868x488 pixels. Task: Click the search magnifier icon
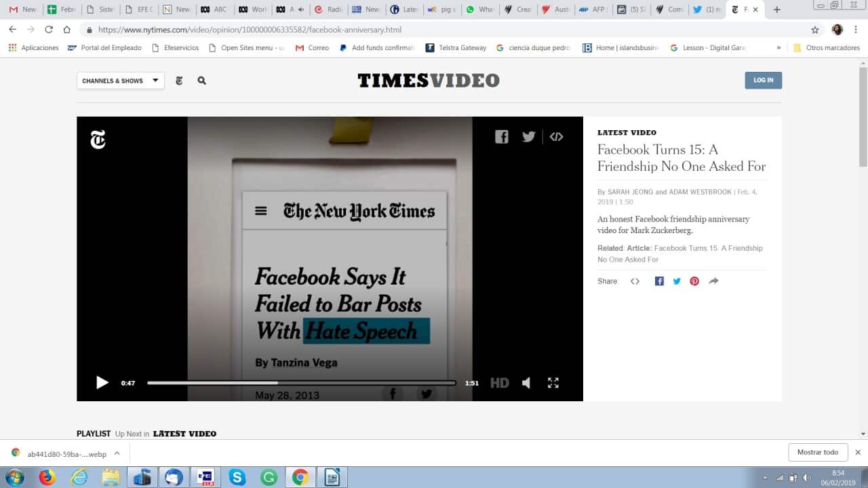201,81
